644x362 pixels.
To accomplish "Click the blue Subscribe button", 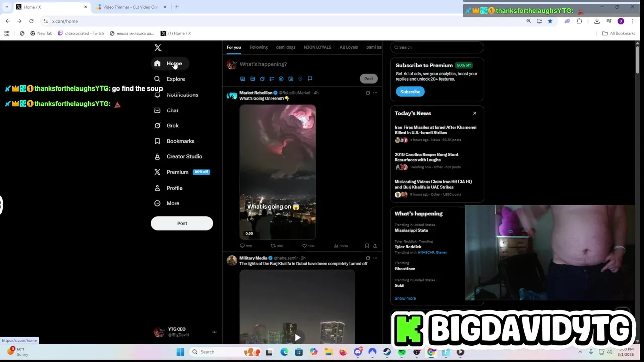I will coord(410,92).
